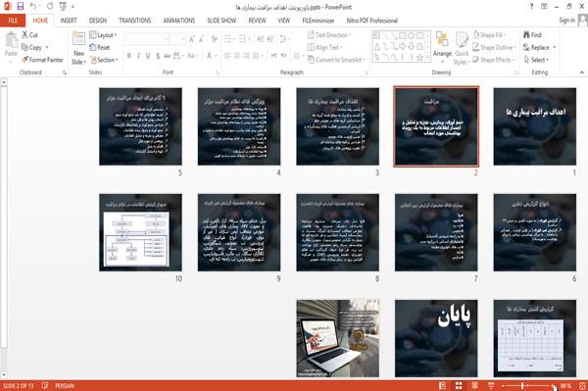This screenshot has height=391, width=588.
Task: Switch to Reading View icon
Action: 474,386
